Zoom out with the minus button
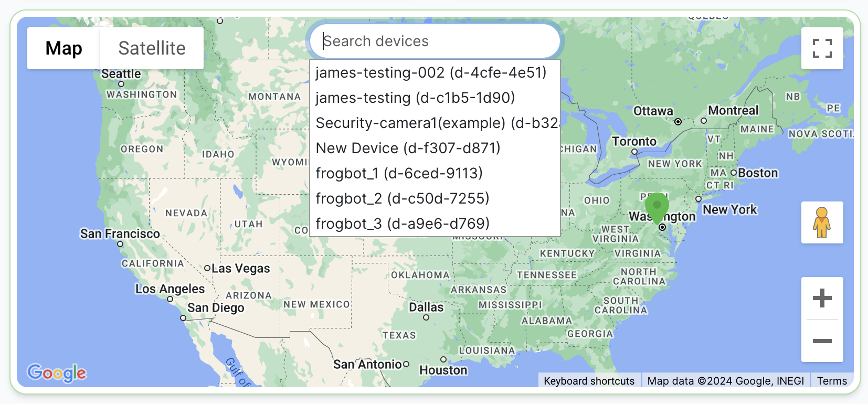The width and height of the screenshot is (868, 404). [822, 341]
